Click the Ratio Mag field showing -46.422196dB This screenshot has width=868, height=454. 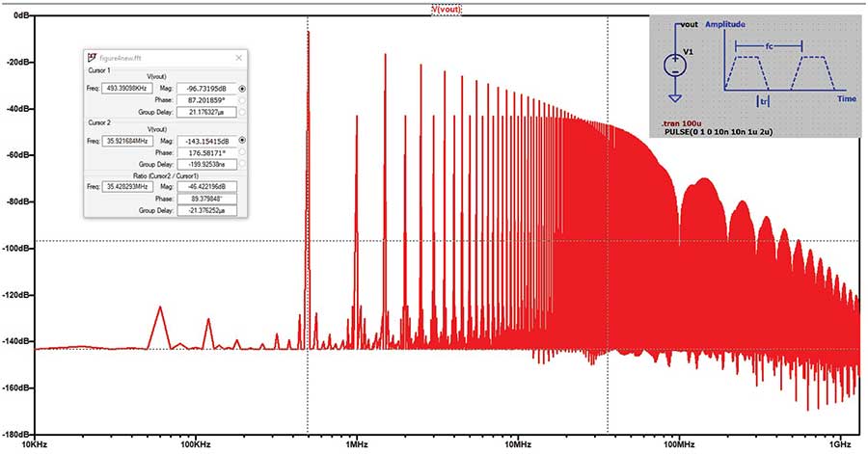pos(204,186)
